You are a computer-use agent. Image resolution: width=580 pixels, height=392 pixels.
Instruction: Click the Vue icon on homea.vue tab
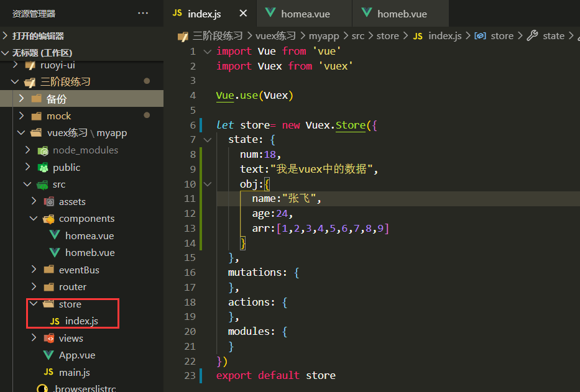point(270,12)
